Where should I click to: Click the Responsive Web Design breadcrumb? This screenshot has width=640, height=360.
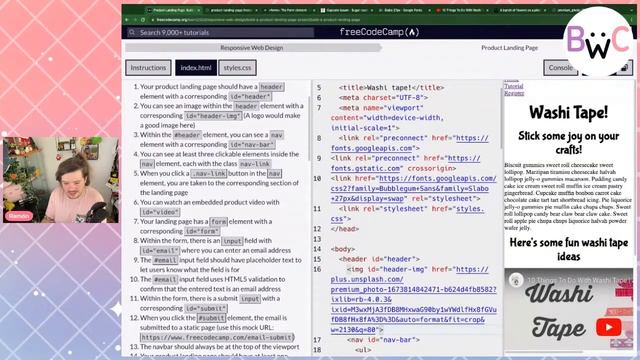click(x=252, y=48)
